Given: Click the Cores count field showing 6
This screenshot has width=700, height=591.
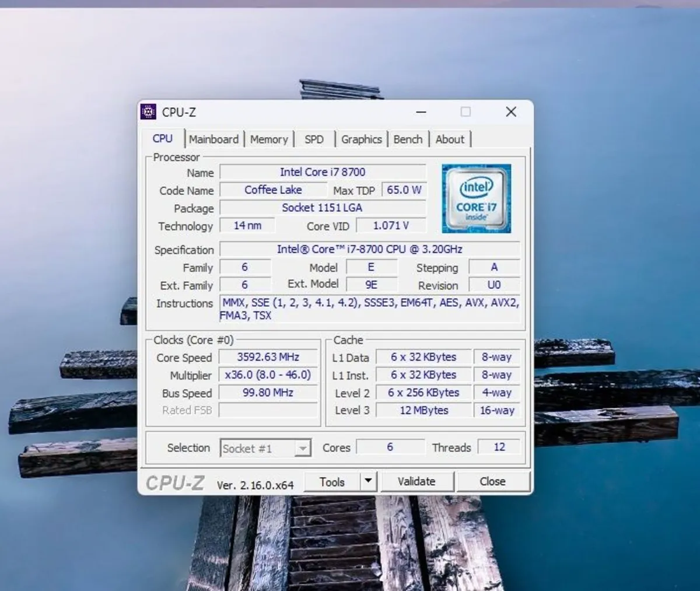Looking at the screenshot, I should point(390,447).
